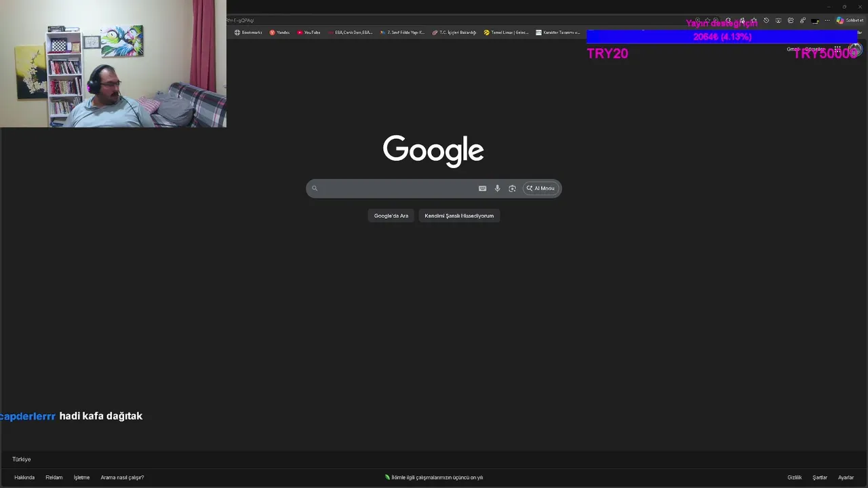Click the microphone voice search icon
The image size is (868, 488).
point(497,188)
